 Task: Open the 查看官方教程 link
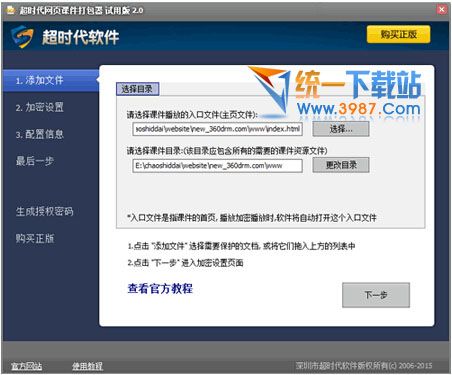(160, 288)
